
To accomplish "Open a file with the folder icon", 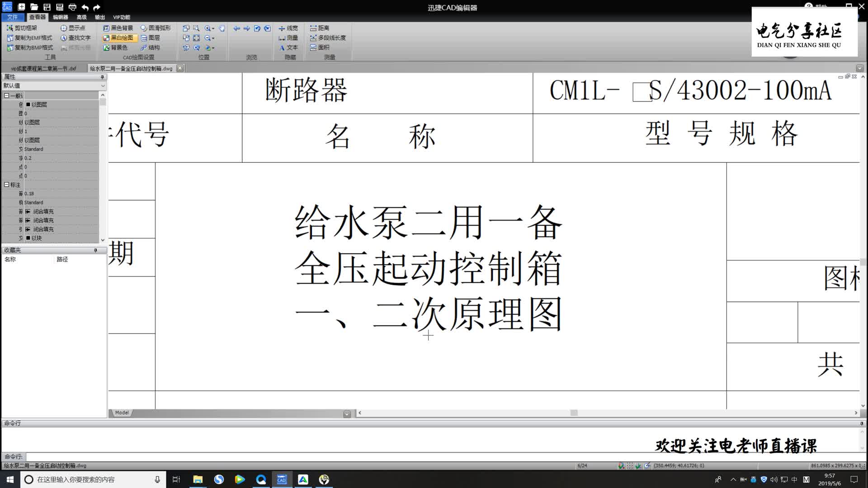I will 34,7.
